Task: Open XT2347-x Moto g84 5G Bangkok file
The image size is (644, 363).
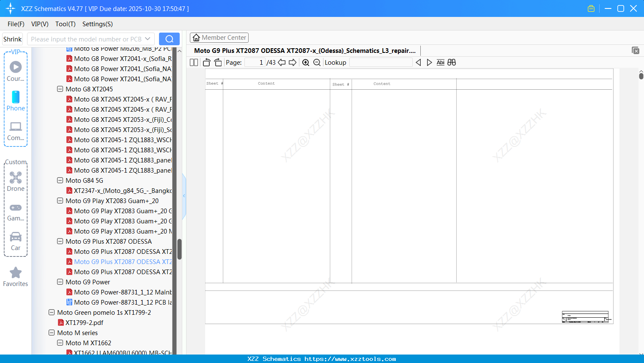Action: (119, 191)
